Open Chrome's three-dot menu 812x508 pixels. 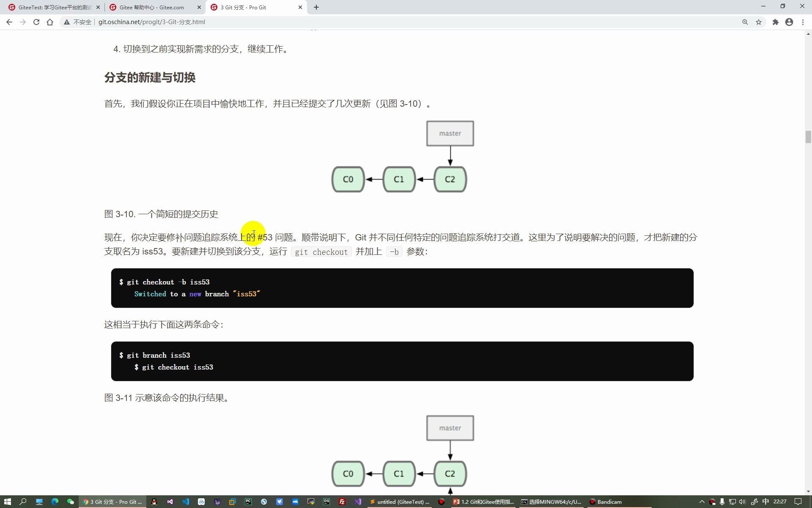(x=803, y=22)
